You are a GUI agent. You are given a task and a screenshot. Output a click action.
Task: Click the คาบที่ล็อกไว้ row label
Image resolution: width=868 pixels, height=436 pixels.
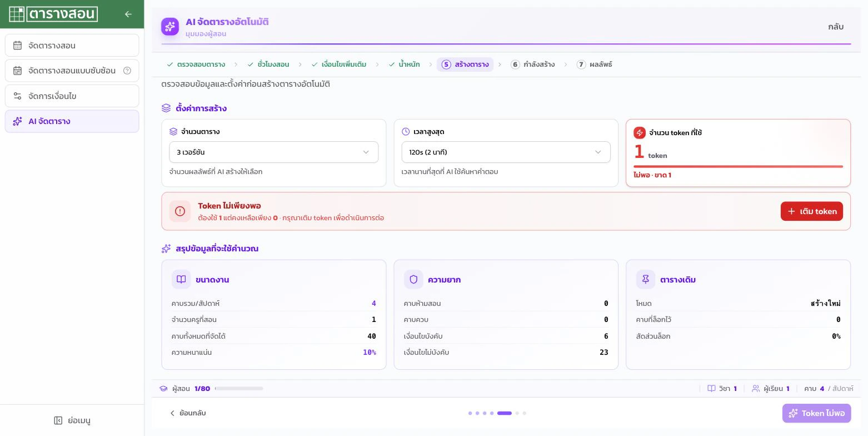click(x=654, y=320)
